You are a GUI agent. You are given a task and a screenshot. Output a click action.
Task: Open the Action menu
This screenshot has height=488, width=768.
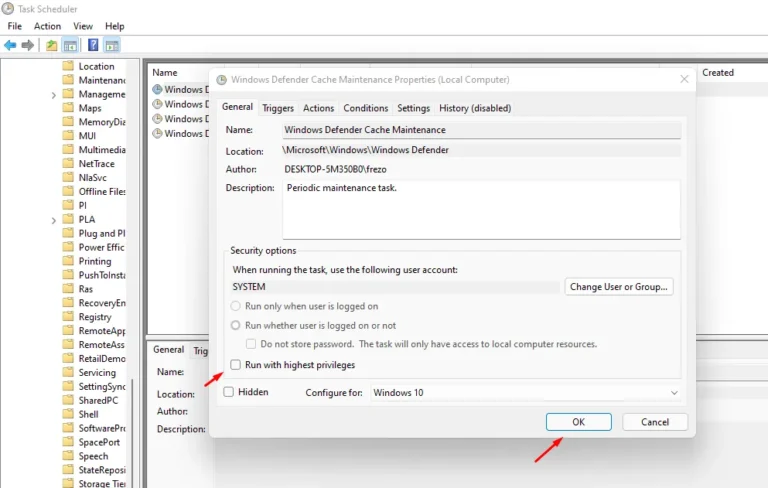(47, 26)
